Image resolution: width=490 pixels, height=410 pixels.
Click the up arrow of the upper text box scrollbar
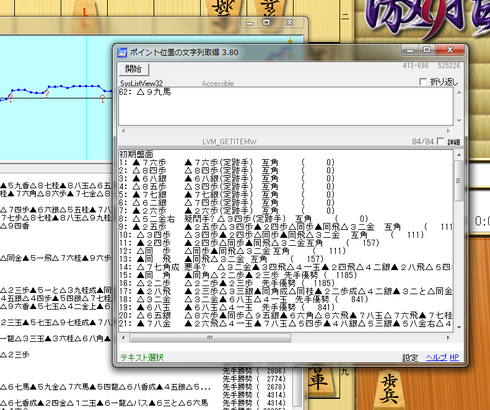[x=459, y=92]
